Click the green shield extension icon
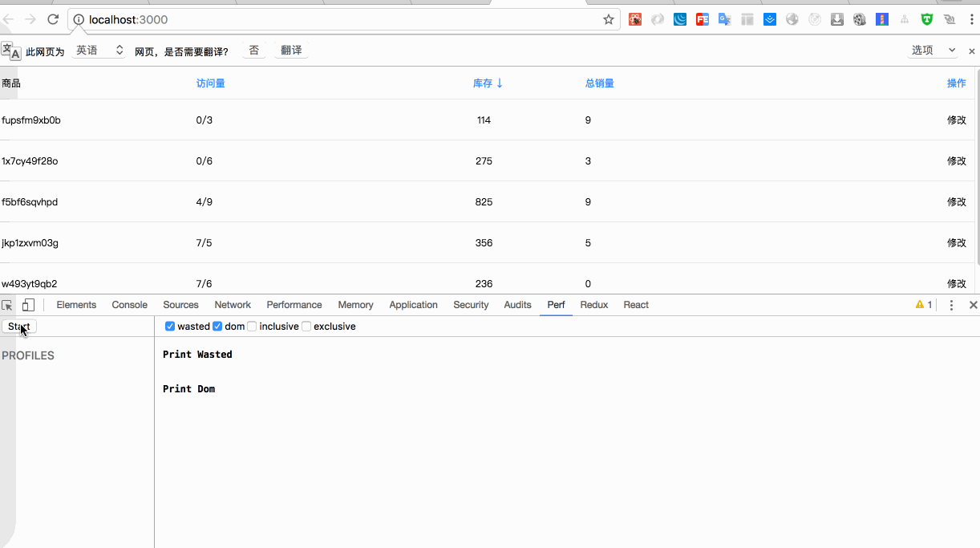This screenshot has width=980, height=548. tap(927, 19)
